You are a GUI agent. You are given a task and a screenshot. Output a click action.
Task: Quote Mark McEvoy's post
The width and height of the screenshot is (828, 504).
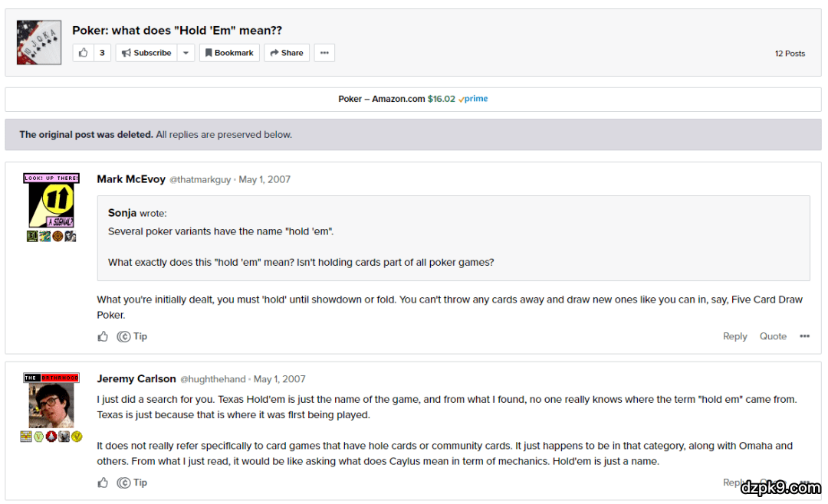point(773,336)
